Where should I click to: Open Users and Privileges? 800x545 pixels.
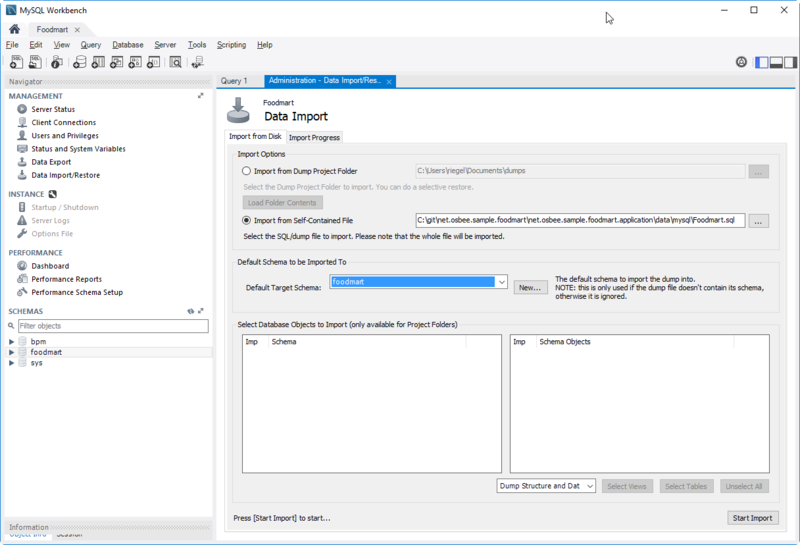tap(65, 136)
